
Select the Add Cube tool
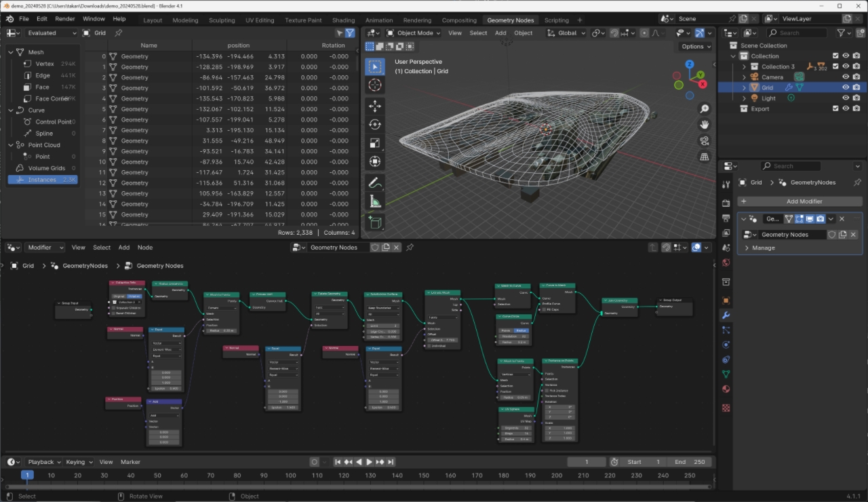pyautogui.click(x=375, y=222)
